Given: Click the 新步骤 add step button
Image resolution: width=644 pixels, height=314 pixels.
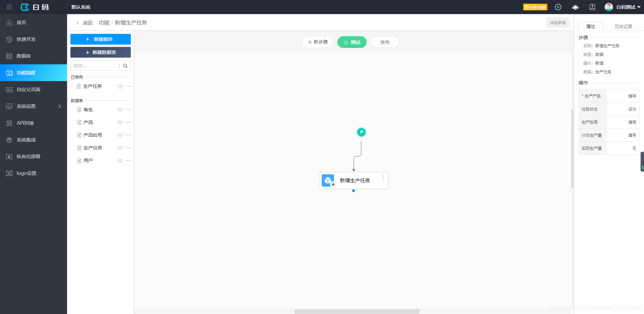Looking at the screenshot, I should (x=318, y=42).
